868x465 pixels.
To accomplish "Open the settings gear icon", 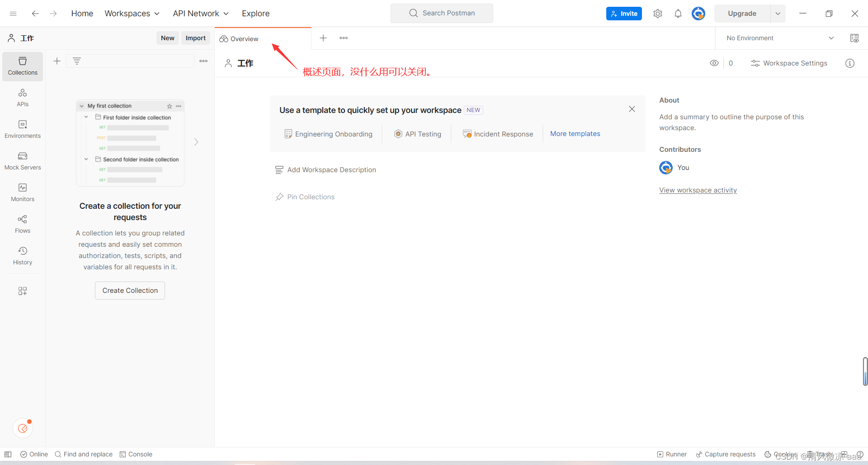I will 658,14.
